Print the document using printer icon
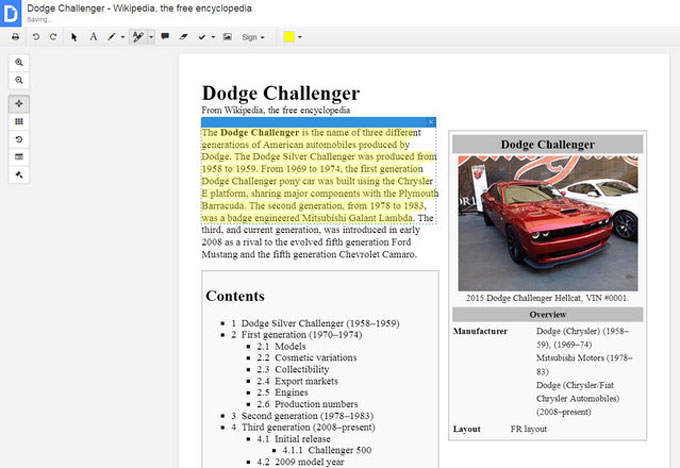The height and width of the screenshot is (468, 680). coord(16,37)
